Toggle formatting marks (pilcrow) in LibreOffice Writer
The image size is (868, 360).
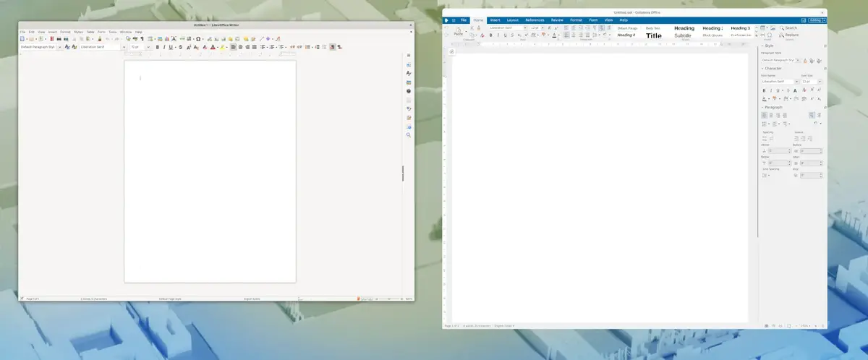[142, 39]
